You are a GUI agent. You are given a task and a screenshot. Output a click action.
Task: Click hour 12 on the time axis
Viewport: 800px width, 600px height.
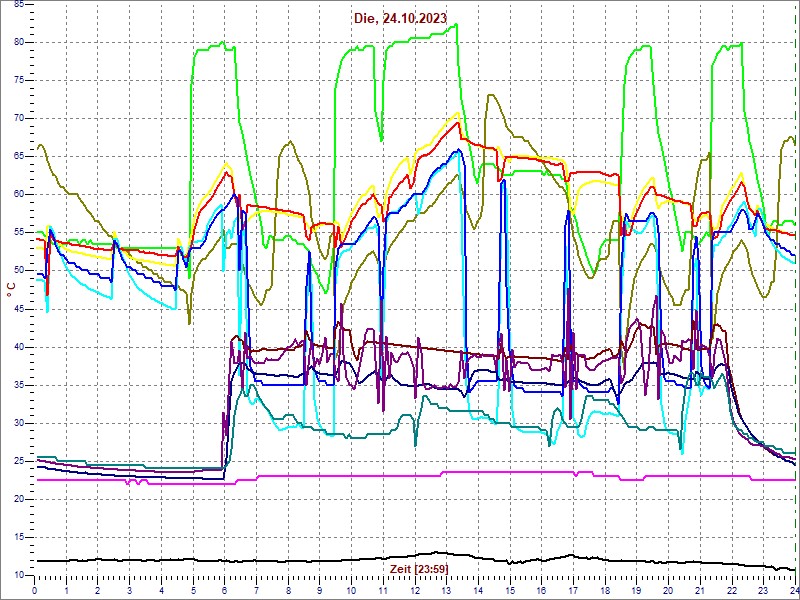414,590
